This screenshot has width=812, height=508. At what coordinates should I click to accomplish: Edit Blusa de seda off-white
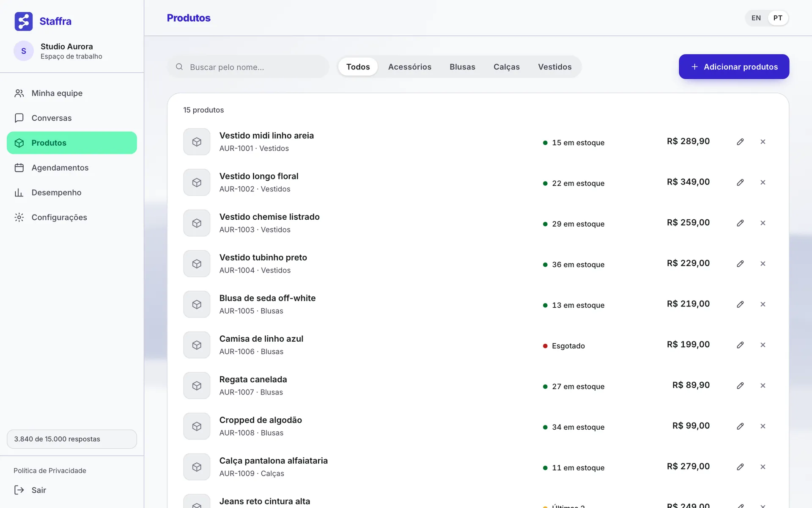[740, 304]
